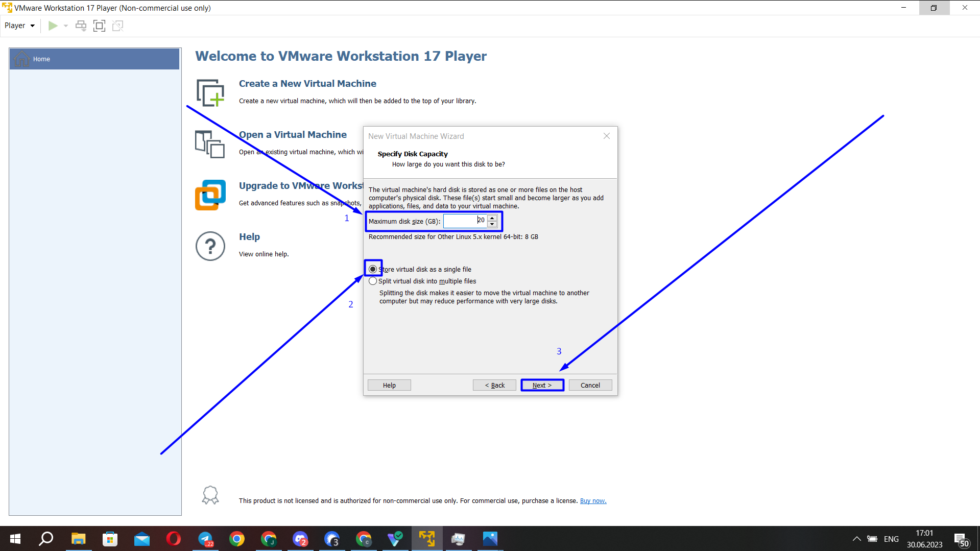This screenshot has width=980, height=551.
Task: Show hidden system tray icons
Action: click(x=856, y=539)
